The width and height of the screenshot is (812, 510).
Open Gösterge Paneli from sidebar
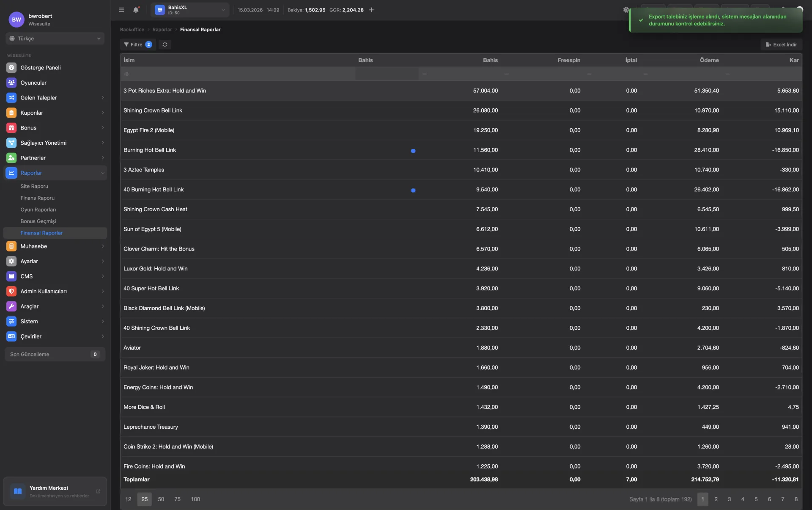click(x=41, y=68)
